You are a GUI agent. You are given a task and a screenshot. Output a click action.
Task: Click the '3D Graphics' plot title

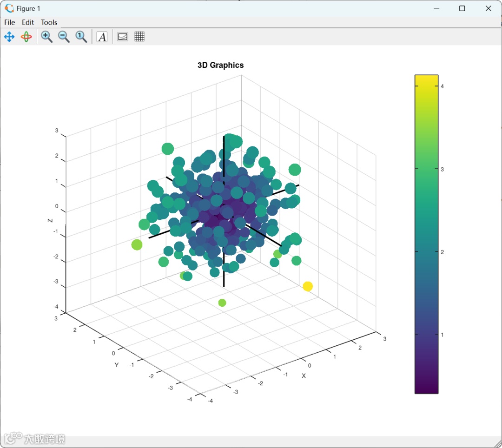(x=221, y=65)
